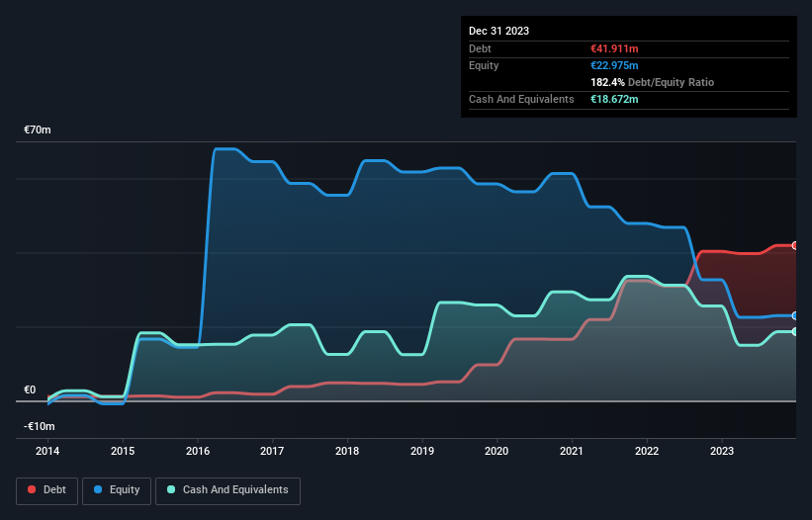This screenshot has width=812, height=520.
Task: Click the red Debt endpoint marker
Action: coord(795,246)
